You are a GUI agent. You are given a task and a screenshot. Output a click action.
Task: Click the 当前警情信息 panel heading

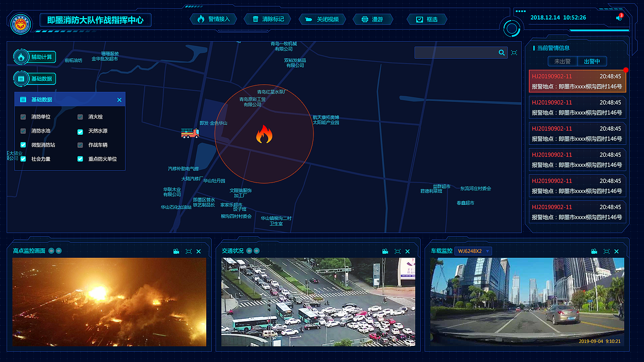tap(553, 48)
